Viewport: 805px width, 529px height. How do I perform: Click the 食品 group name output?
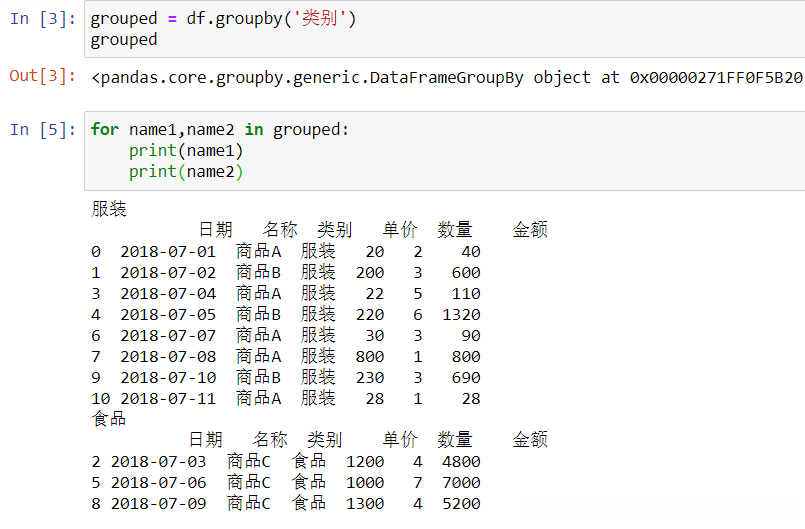(x=109, y=419)
